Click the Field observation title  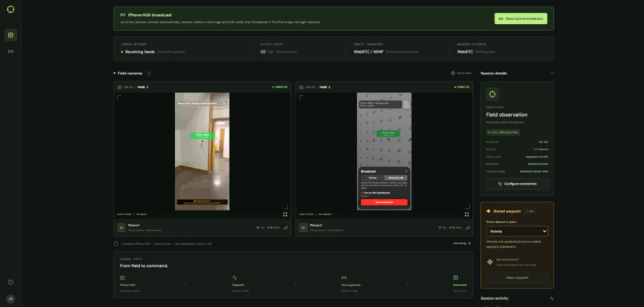pyautogui.click(x=507, y=114)
